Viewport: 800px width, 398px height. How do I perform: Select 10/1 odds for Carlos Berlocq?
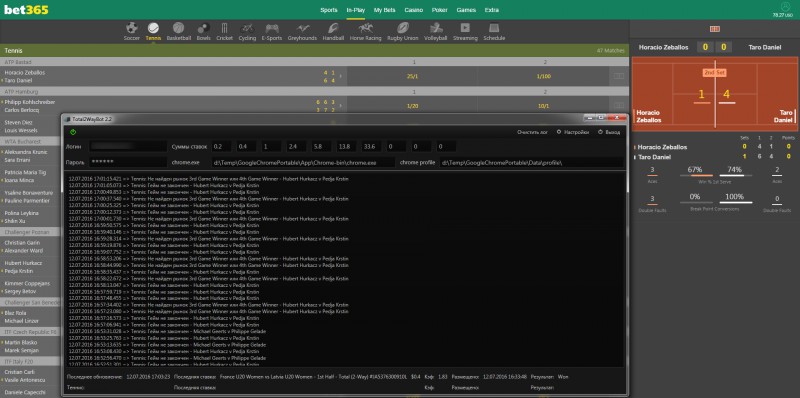[543, 106]
